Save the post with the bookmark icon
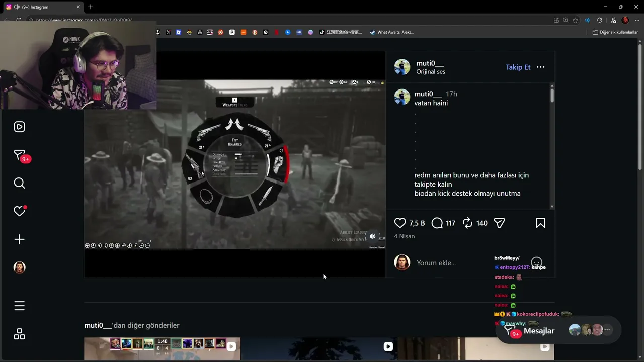Screen dimensions: 644x362 point(540,223)
